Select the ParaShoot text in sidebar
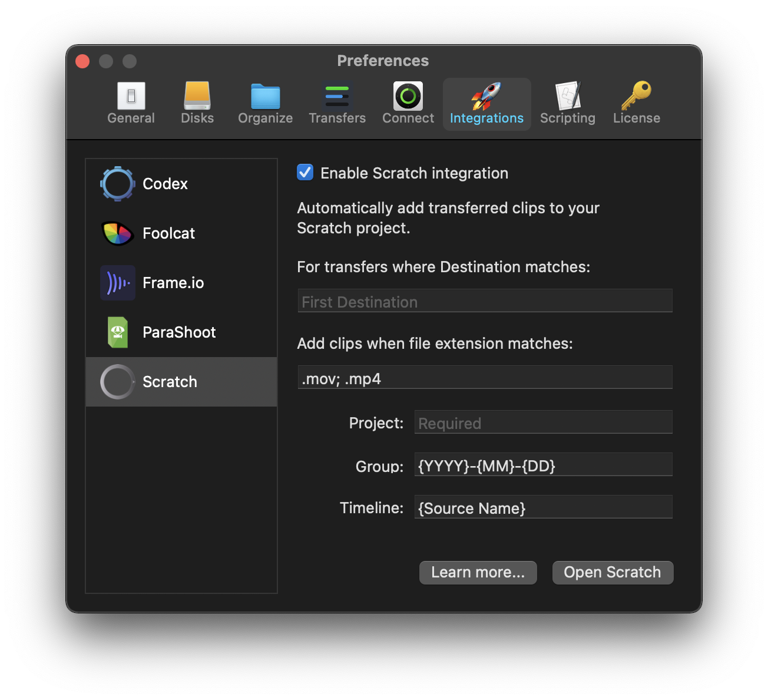The width and height of the screenshot is (768, 700). (179, 332)
